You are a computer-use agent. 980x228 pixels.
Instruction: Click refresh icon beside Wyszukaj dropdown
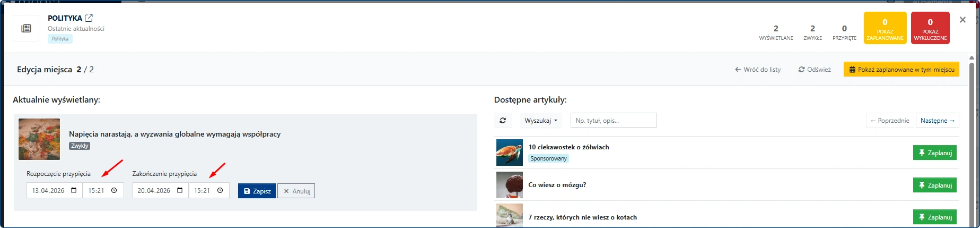(x=503, y=121)
